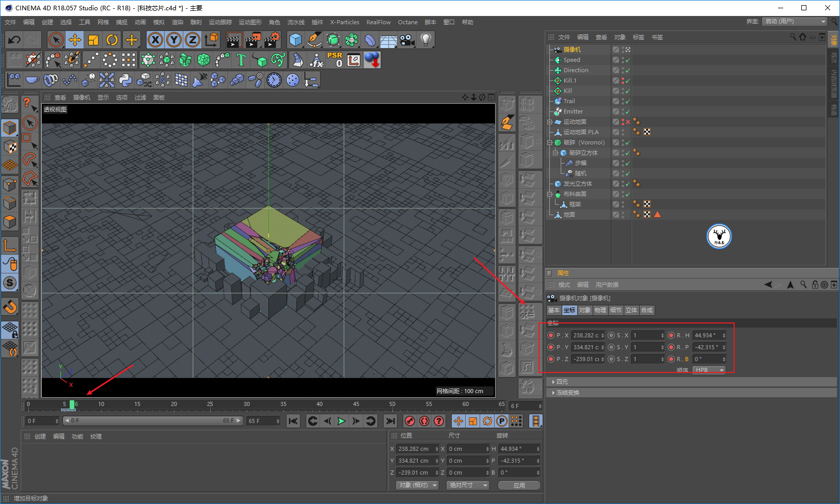Toggle X axis lock
Viewport: 840px width, 504px height.
point(155,40)
